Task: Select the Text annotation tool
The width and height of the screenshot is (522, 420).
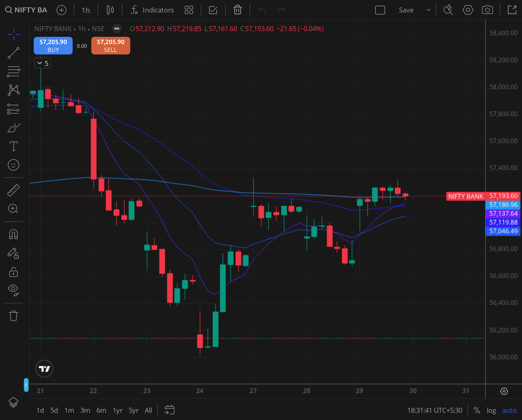Action: point(13,146)
